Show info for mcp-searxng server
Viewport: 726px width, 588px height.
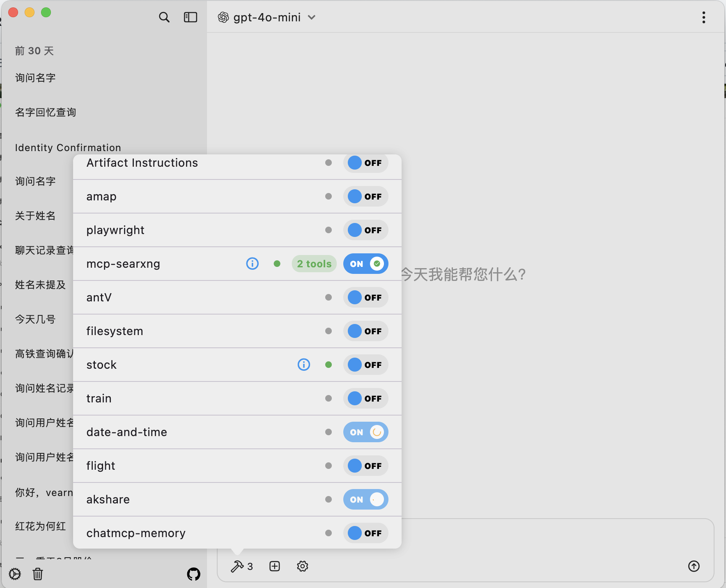click(x=253, y=264)
